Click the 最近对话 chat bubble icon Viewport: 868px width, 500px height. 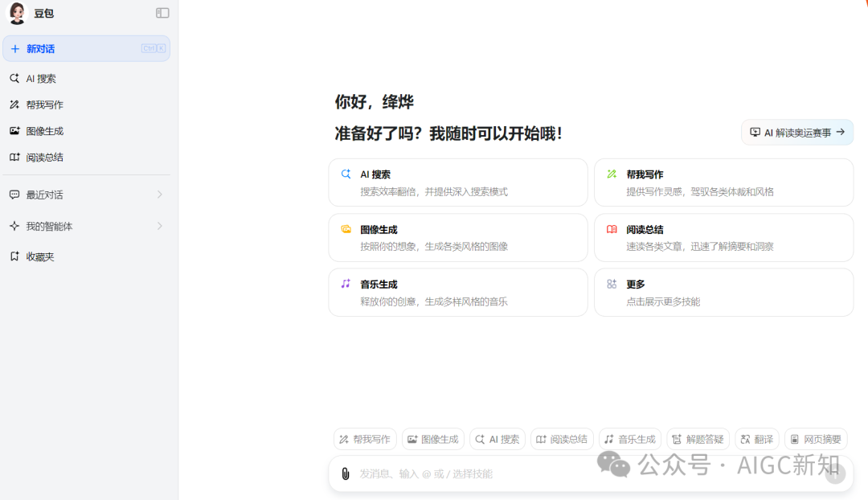pyautogui.click(x=14, y=195)
